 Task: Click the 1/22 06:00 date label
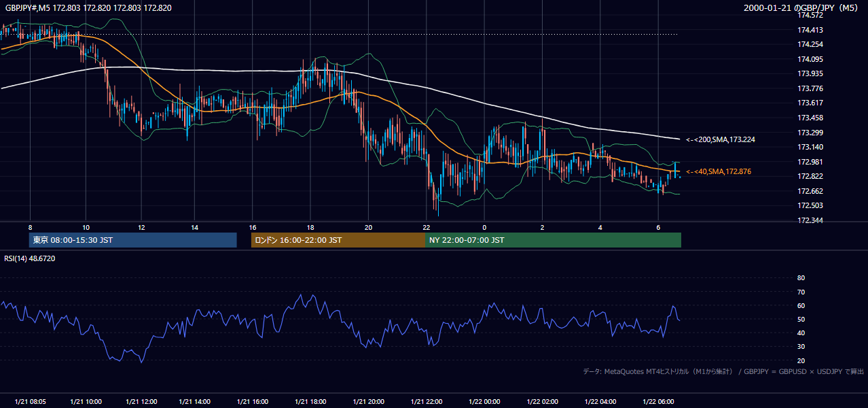(658, 402)
